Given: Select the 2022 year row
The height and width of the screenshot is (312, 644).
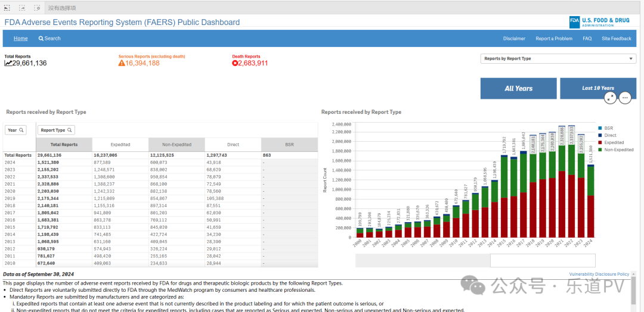Looking at the screenshot, I should click(x=160, y=176).
